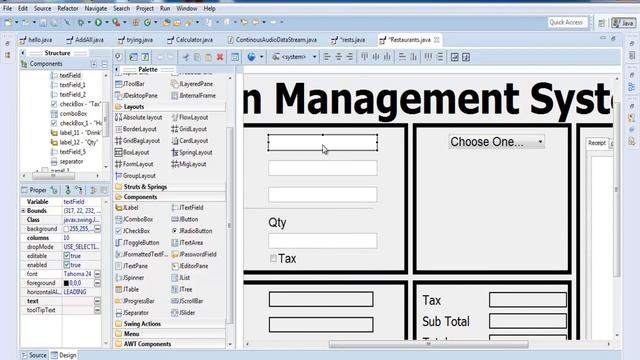
Task: Select the JTextField palette component
Action: point(187,208)
